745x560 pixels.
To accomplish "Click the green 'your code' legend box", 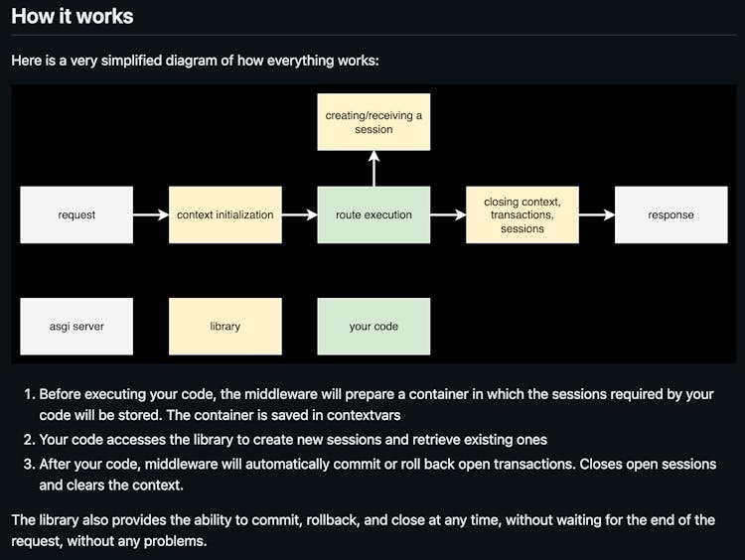I will 373,326.
